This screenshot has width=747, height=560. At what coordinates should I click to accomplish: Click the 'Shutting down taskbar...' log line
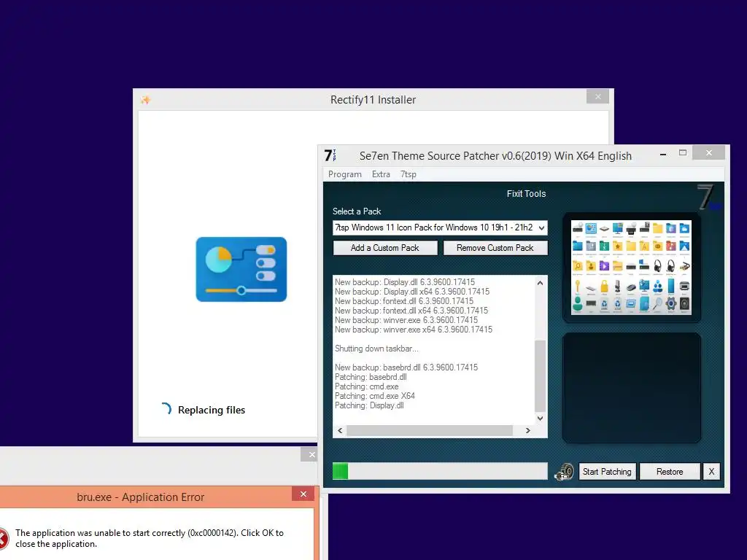pyautogui.click(x=376, y=349)
